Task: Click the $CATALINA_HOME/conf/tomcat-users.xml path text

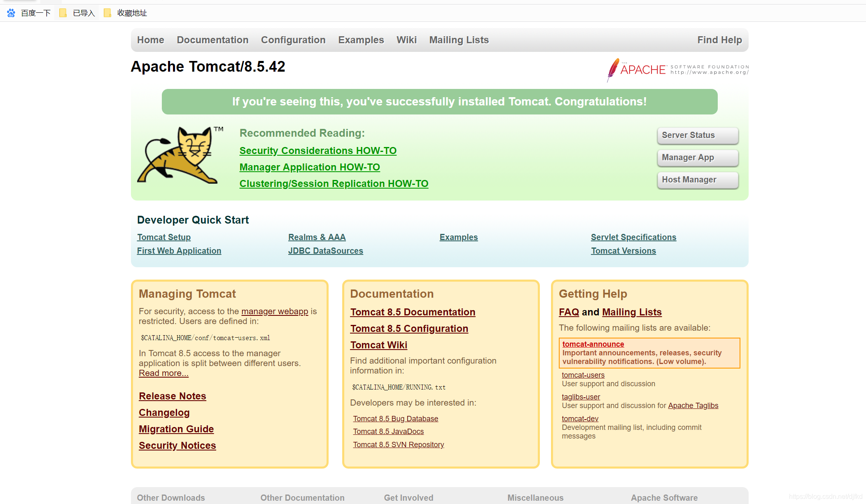Action: (205, 338)
